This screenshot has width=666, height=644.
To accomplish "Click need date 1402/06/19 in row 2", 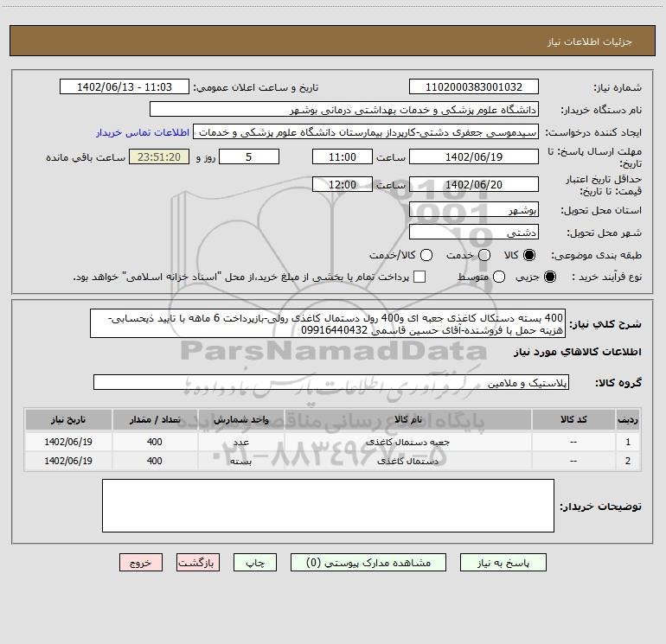I will [x=68, y=461].
